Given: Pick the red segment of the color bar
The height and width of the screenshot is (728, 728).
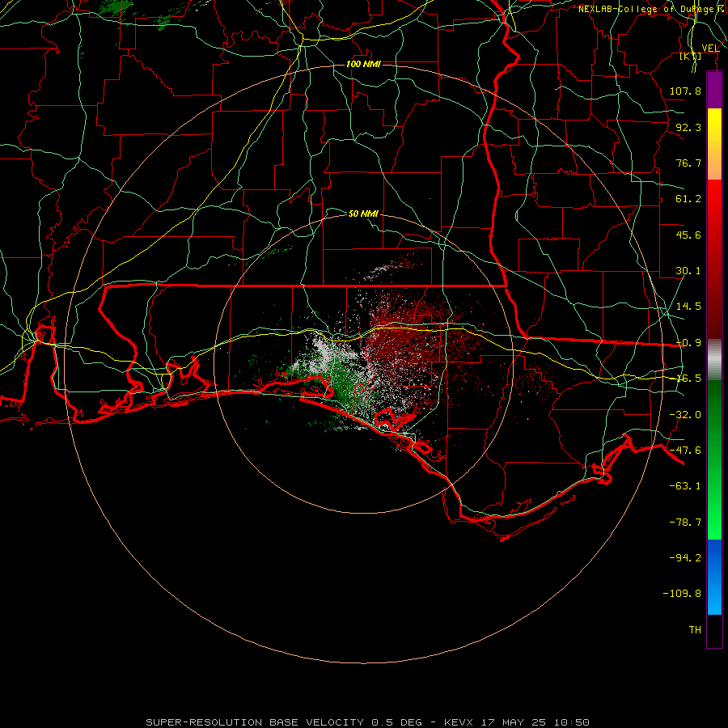Looking at the screenshot, I should tap(714, 259).
